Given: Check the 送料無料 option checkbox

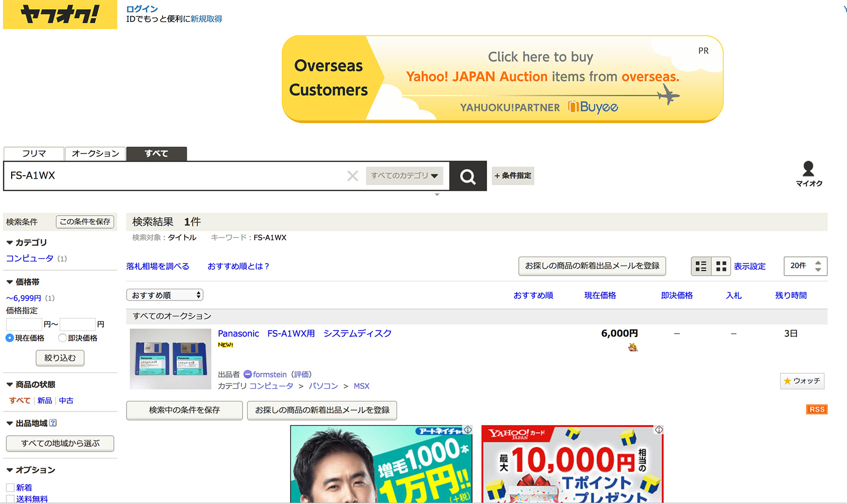Looking at the screenshot, I should pos(10,499).
